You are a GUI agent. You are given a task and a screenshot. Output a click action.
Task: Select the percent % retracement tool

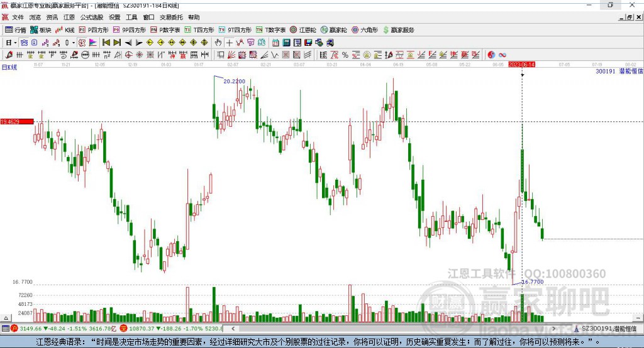(x=345, y=55)
